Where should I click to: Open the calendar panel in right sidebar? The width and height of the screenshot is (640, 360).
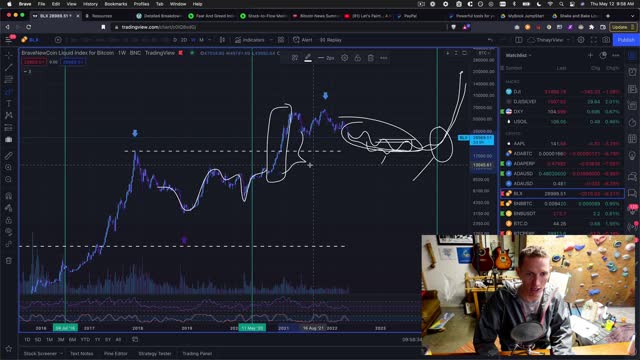tap(632, 139)
